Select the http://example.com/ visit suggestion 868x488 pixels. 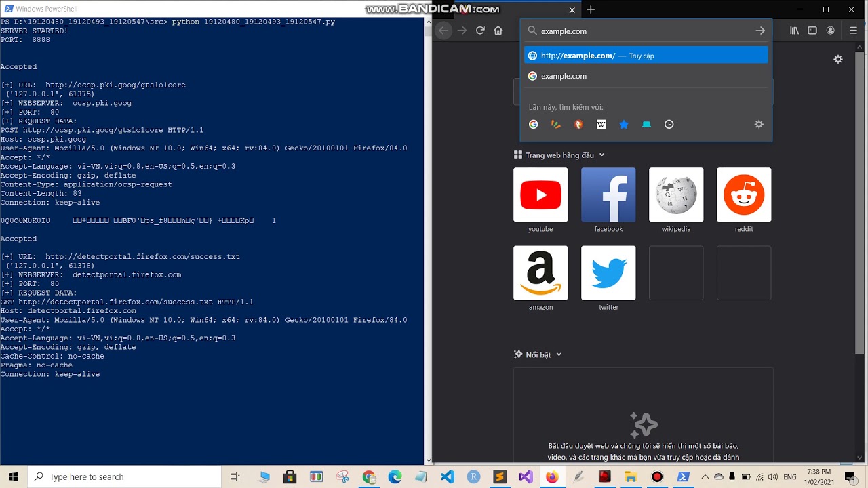646,56
